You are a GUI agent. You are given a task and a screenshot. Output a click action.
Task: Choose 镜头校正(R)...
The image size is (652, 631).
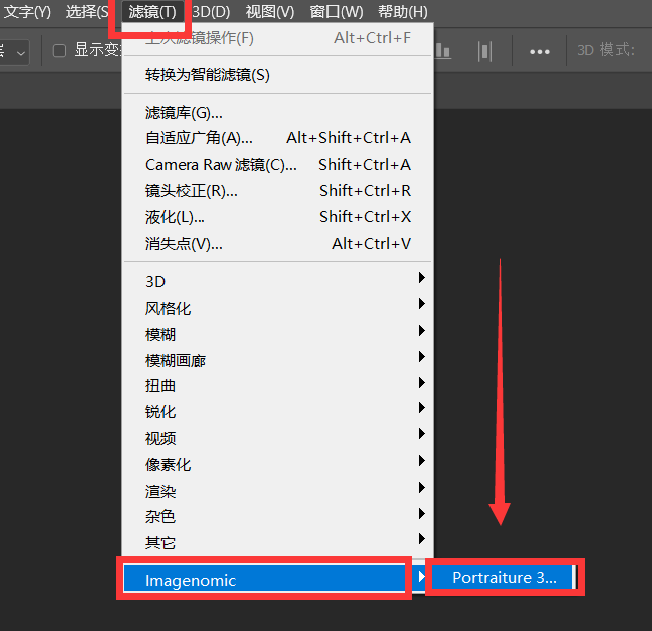pos(277,191)
